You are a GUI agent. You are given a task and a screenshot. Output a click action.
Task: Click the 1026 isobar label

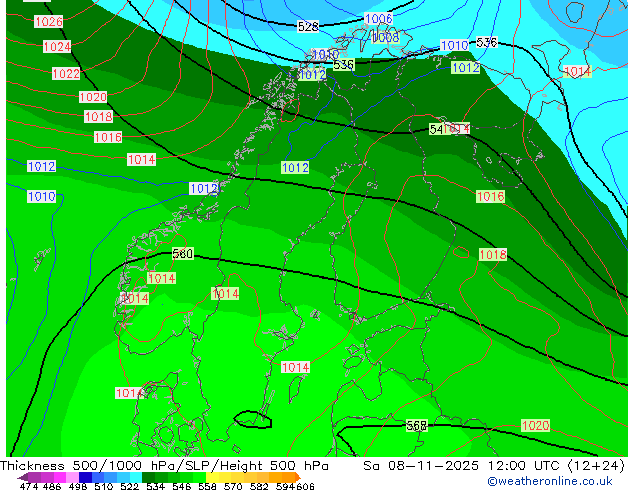(x=49, y=21)
